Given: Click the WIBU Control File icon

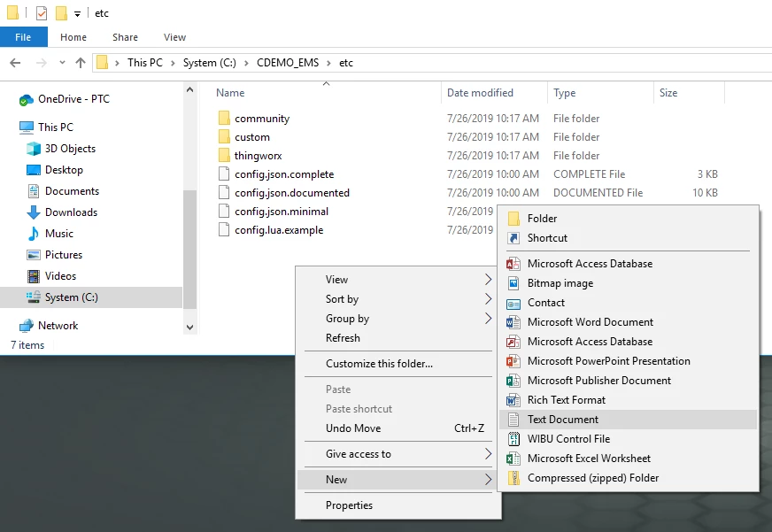Looking at the screenshot, I should tap(513, 439).
